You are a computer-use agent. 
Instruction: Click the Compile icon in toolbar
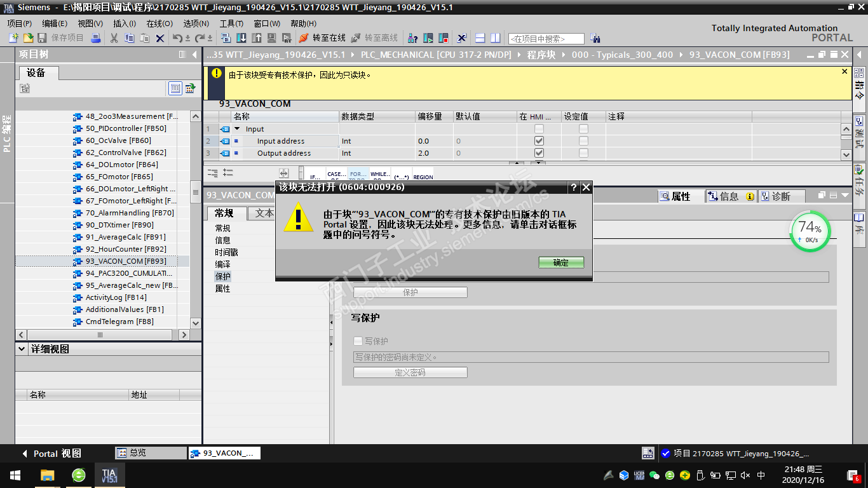coord(227,38)
